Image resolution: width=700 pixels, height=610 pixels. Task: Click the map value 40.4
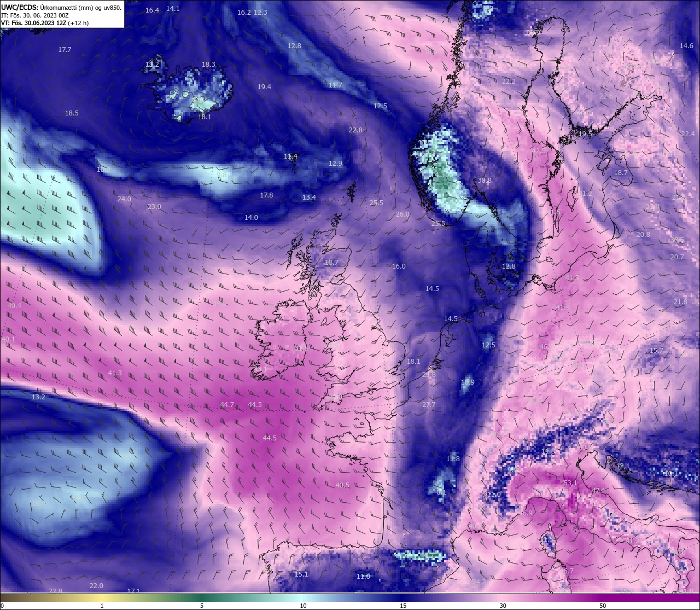coord(15,305)
